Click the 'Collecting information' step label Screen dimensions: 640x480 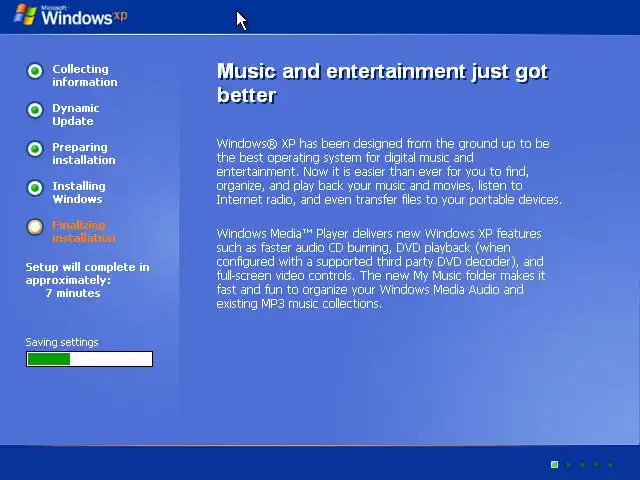tap(85, 76)
